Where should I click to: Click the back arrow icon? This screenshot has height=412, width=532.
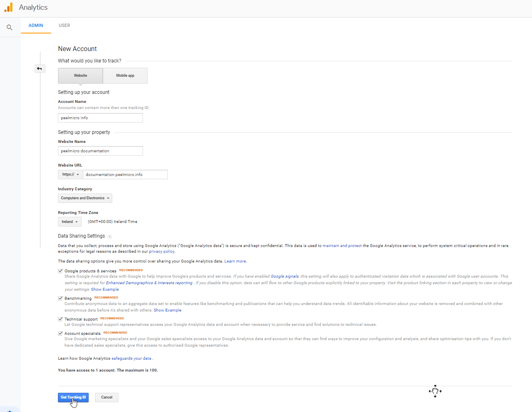(x=40, y=69)
